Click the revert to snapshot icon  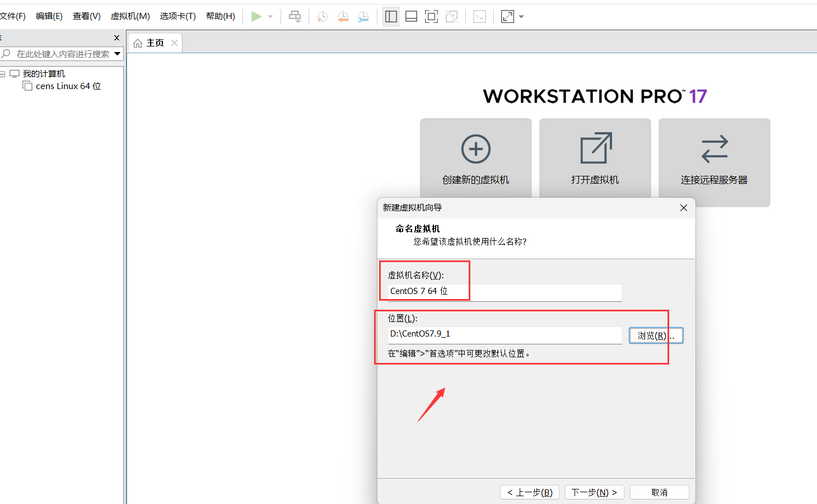(343, 17)
